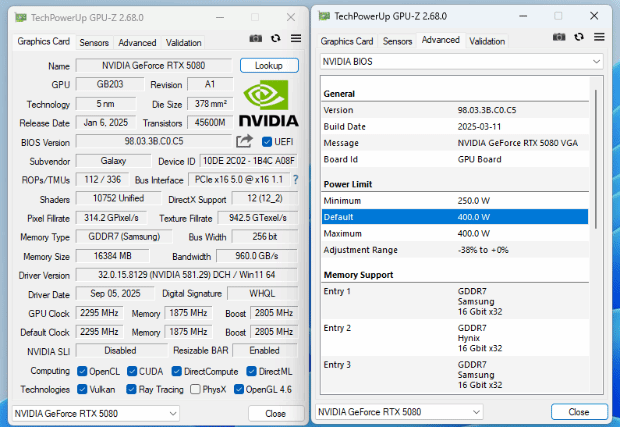Open GPU selector dropdown in the Advanced window
The image size is (620, 427).
(x=402, y=411)
